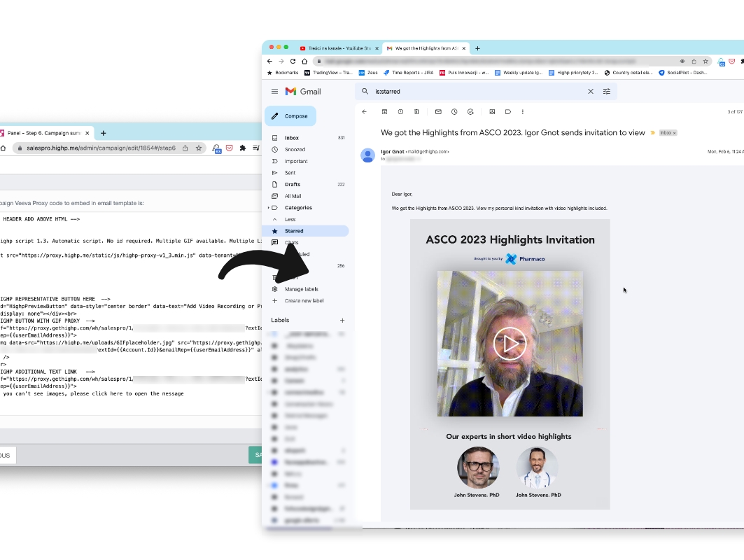Expand the Categories section in the sidebar

click(297, 207)
